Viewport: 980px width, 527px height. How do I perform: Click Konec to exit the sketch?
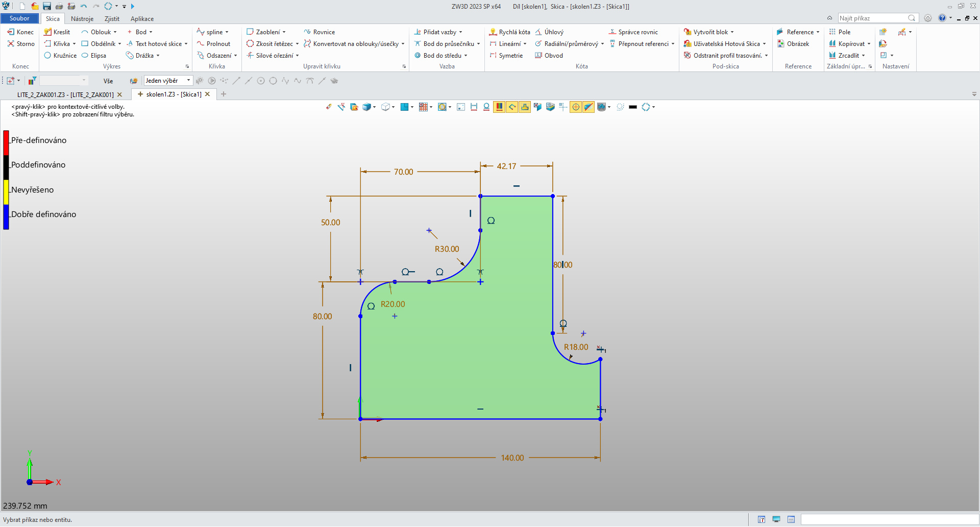pyautogui.click(x=20, y=32)
